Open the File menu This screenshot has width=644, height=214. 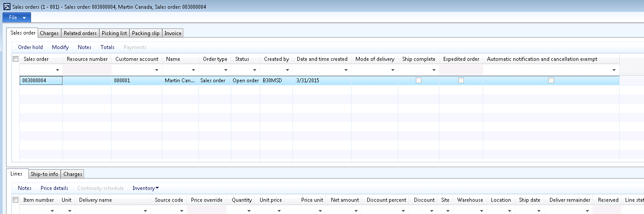coord(17,18)
